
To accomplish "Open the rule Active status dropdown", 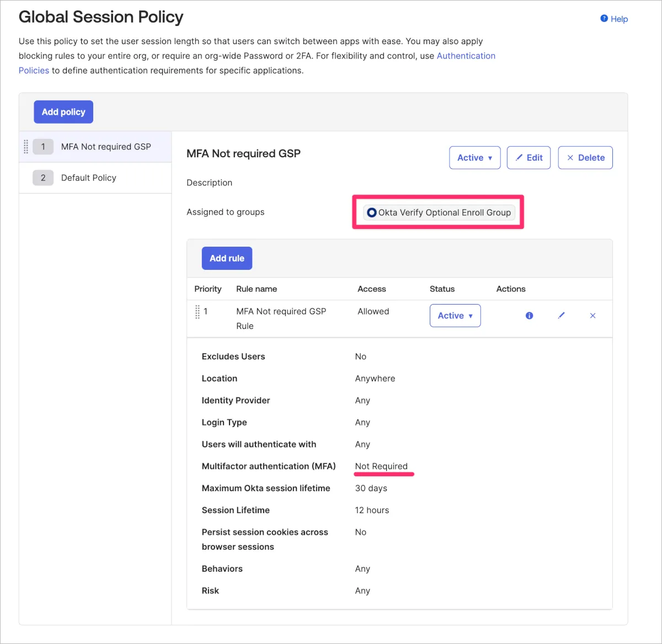I will (x=455, y=316).
